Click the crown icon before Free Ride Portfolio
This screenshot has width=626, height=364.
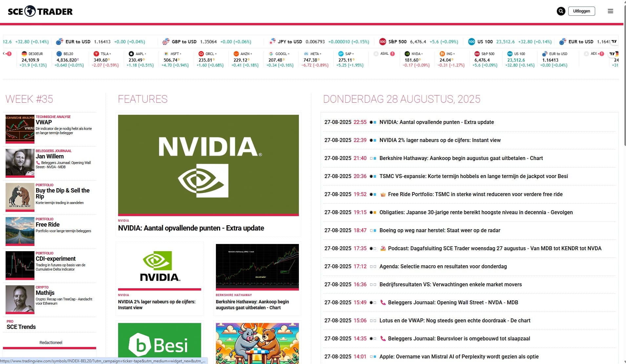383,194
